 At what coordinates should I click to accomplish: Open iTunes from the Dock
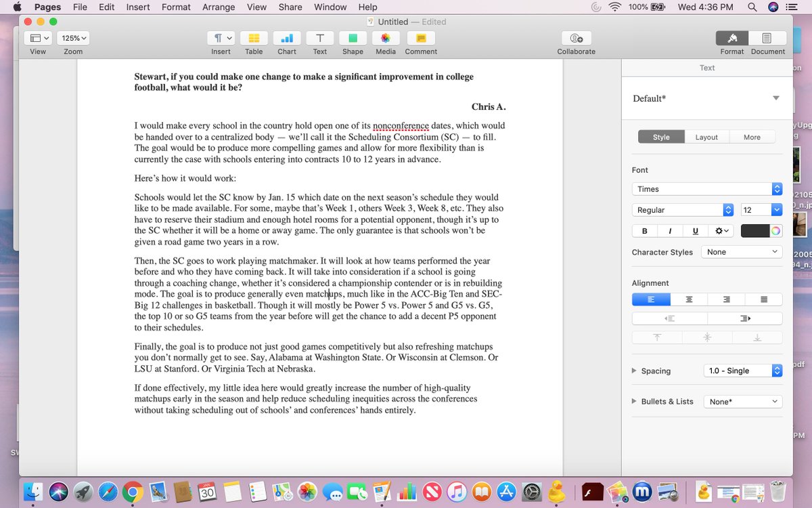click(457, 492)
